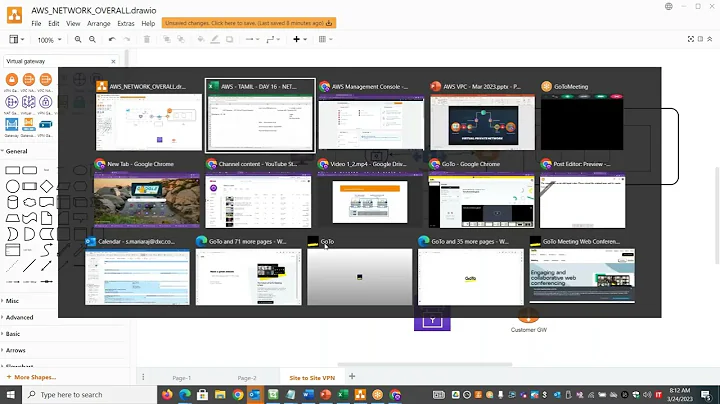Open the pages list dots menu
This screenshot has width=720, height=404.
coord(143,377)
